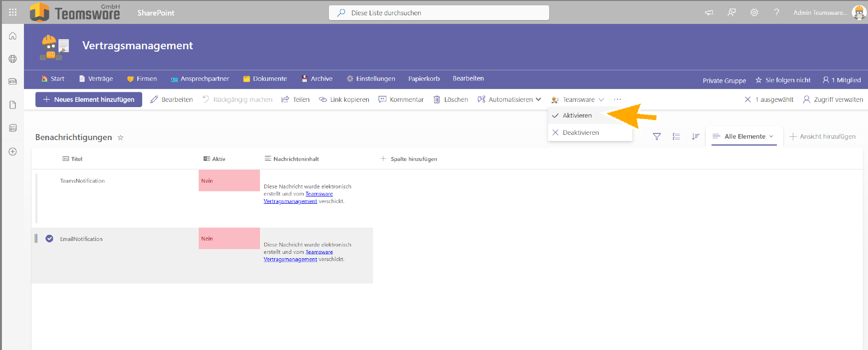Select Aktivieren from the Teamsware menu
The image size is (868, 350).
(577, 116)
